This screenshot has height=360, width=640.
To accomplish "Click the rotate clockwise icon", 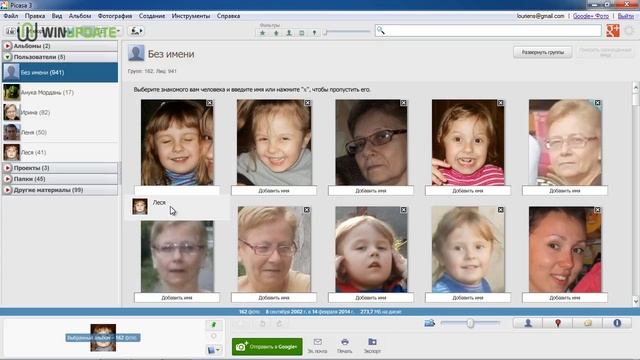I will point(279,324).
